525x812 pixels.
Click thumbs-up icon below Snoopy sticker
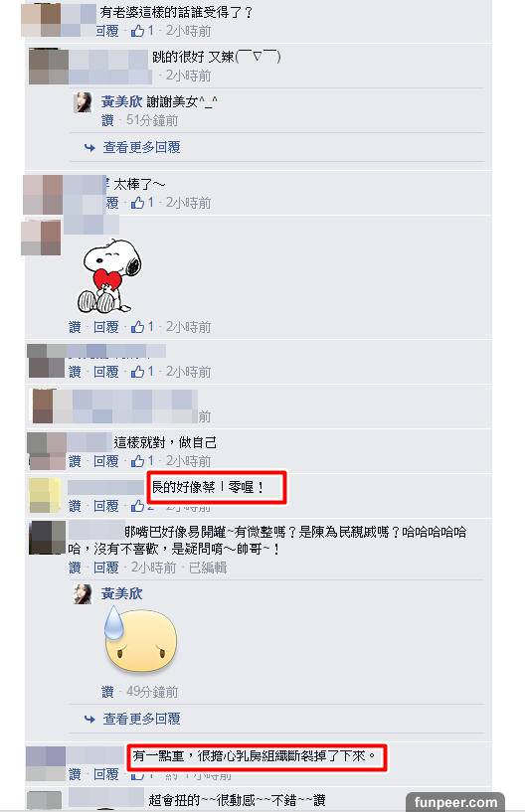[137, 327]
